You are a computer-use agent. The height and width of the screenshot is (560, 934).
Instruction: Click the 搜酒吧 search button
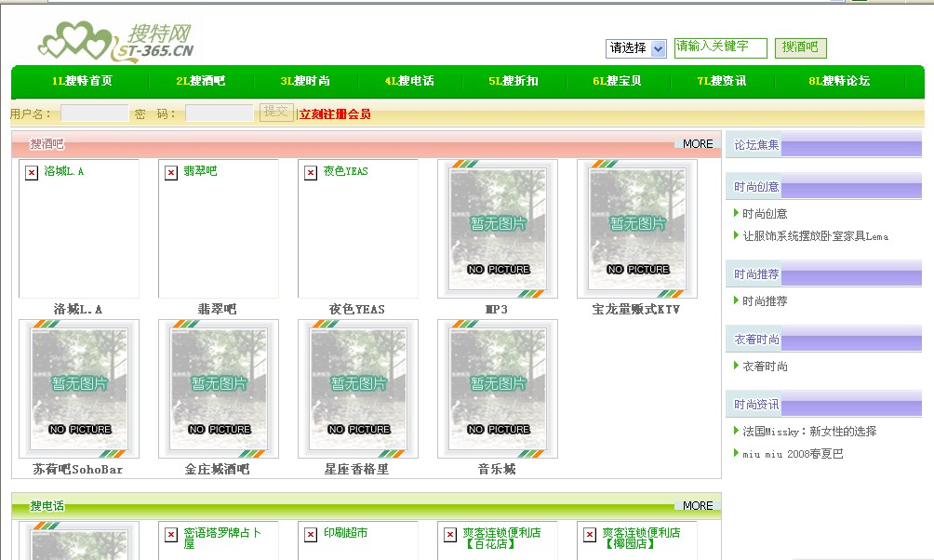[800, 47]
